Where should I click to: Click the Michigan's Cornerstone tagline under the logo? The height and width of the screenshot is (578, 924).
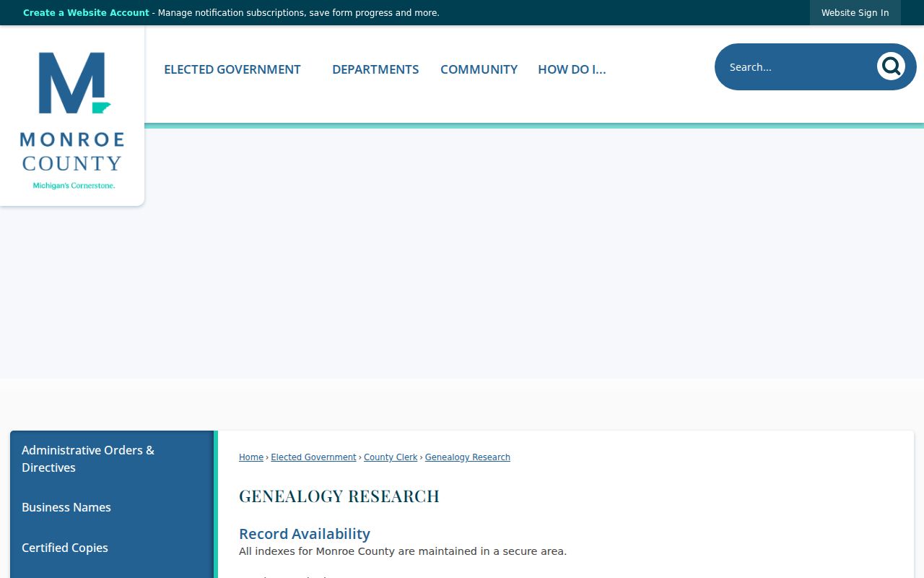[x=74, y=186]
